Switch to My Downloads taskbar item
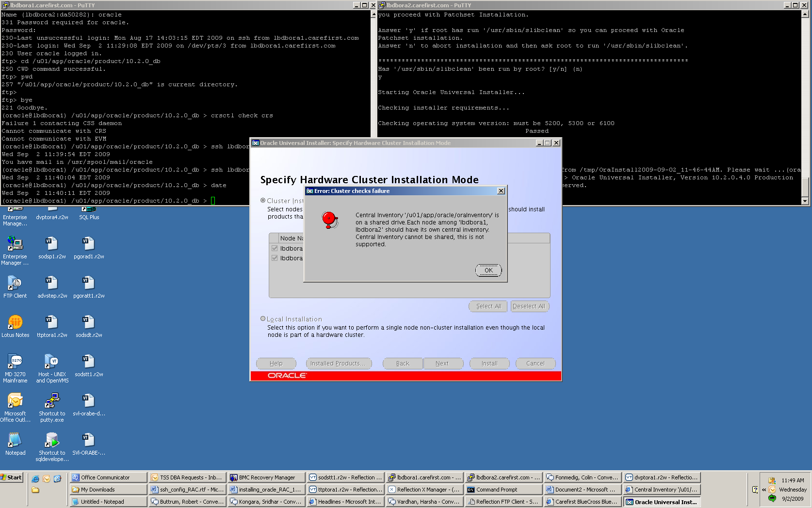Image resolution: width=812 pixels, height=508 pixels. coord(108,490)
